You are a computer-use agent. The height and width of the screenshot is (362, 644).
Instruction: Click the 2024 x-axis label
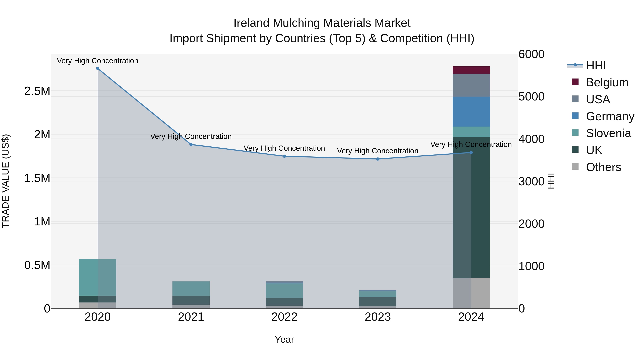click(x=471, y=317)
